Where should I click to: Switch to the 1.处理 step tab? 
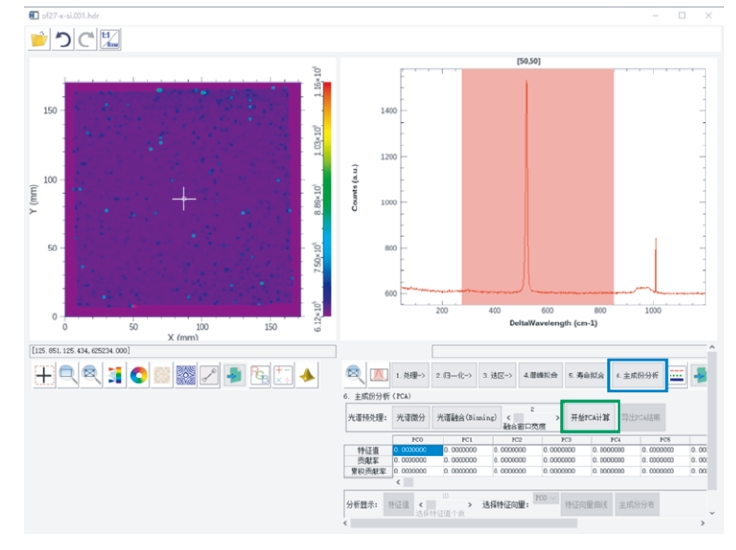coord(409,376)
